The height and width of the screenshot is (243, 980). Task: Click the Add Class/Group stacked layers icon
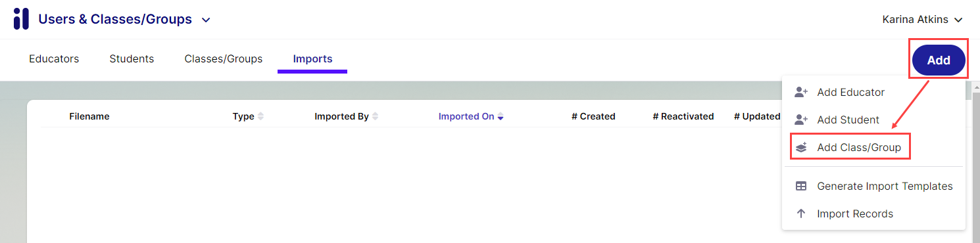800,148
